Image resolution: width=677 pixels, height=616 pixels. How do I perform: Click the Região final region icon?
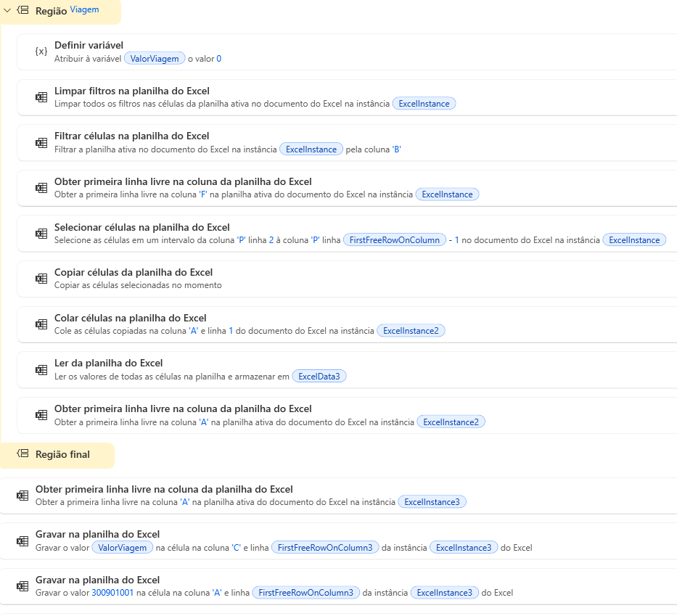23,454
